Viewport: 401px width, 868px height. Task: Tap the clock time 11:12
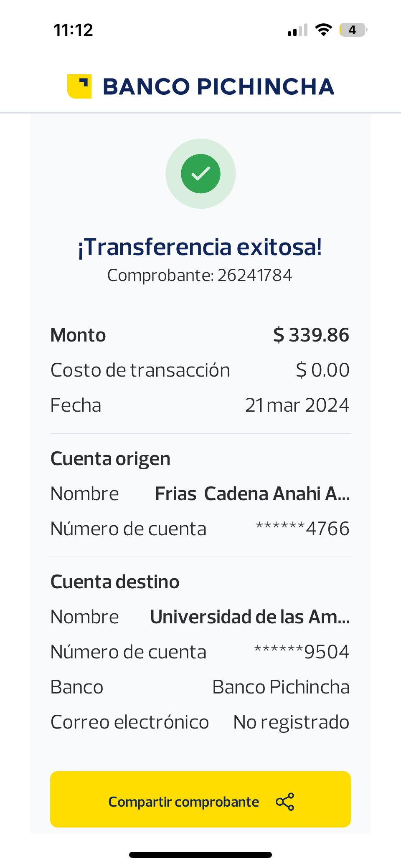(73, 30)
